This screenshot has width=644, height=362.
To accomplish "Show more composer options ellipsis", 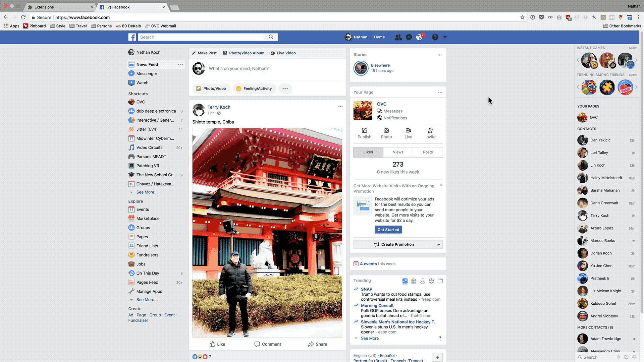I will (x=285, y=89).
